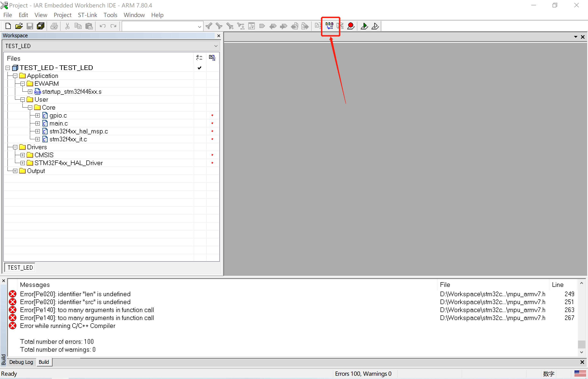This screenshot has height=379, width=588.
Task: Expand main.c tree item
Action: 37,123
